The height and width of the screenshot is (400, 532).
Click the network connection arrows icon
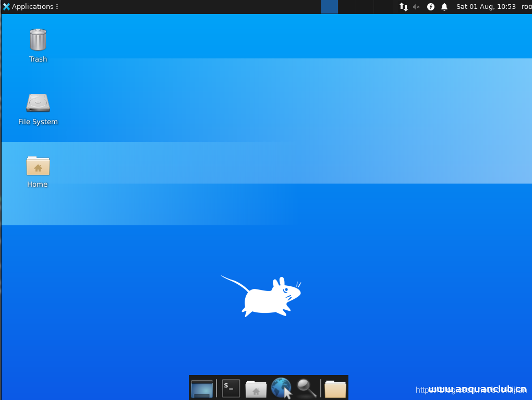tap(403, 7)
